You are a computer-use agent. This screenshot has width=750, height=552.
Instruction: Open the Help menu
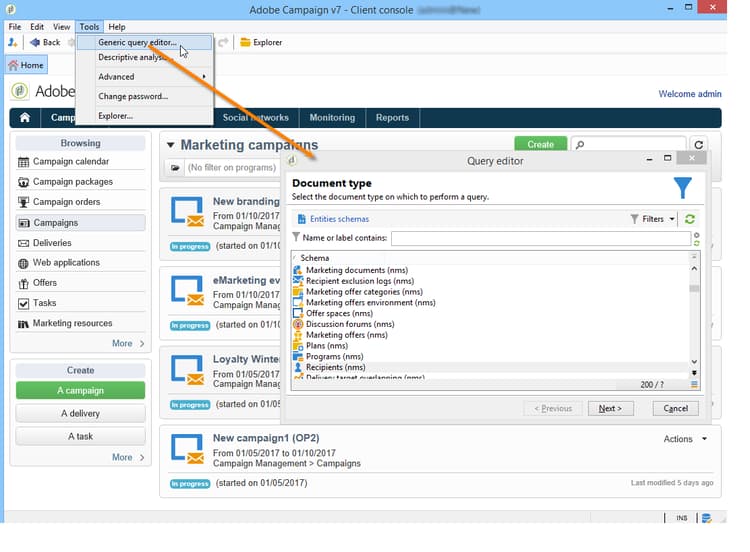click(x=117, y=27)
